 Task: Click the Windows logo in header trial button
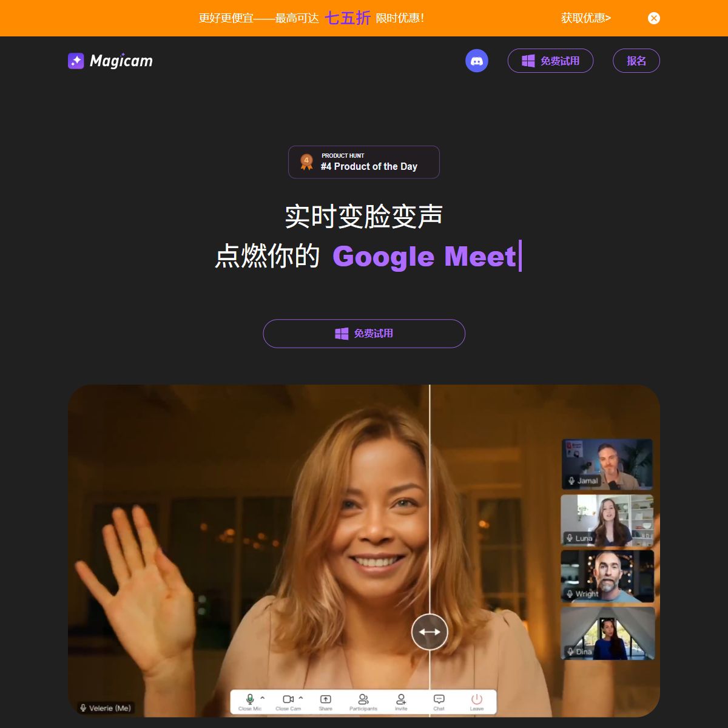(528, 61)
